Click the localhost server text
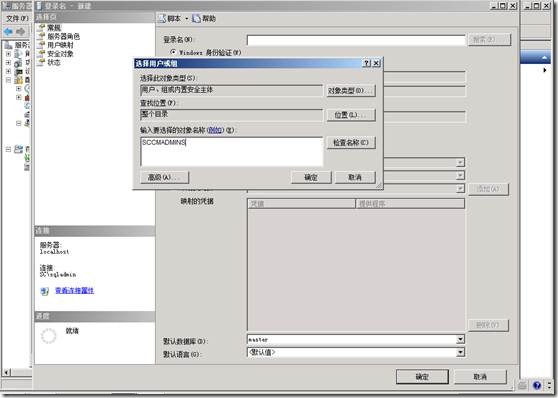 [54, 252]
